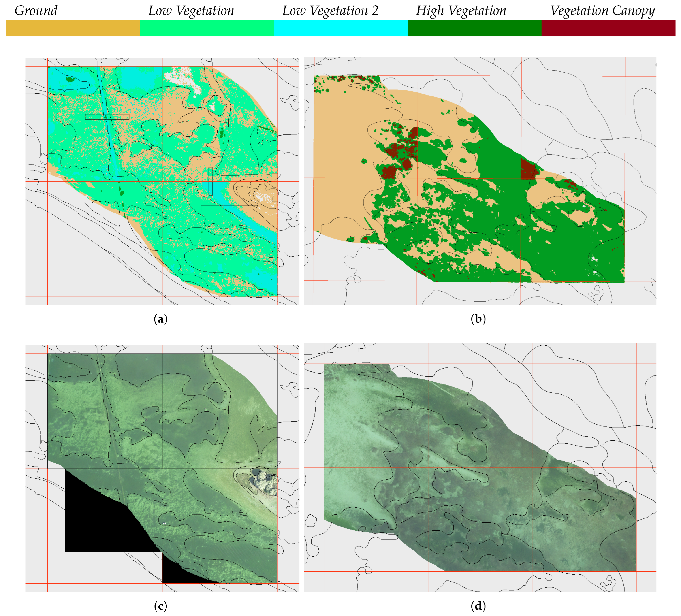
Task: Select the Vegetation Canopy maroon swatch
Action: (x=608, y=29)
